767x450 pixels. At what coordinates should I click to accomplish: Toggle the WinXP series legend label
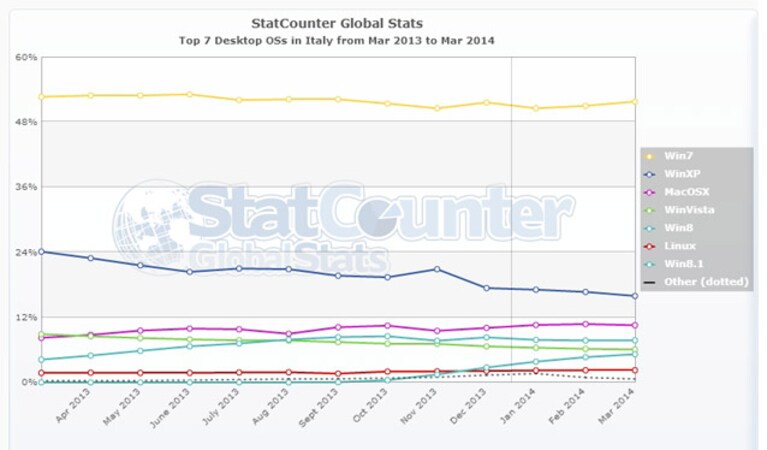click(x=682, y=174)
